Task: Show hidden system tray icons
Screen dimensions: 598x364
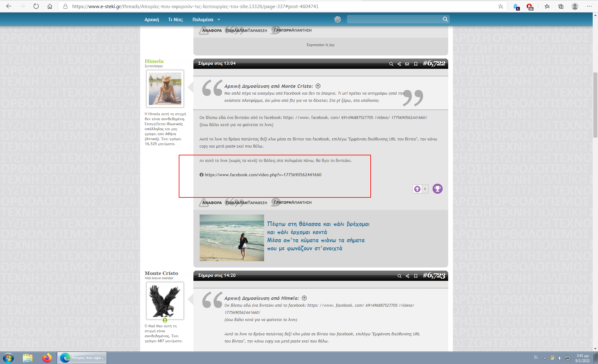Action: tap(545, 358)
